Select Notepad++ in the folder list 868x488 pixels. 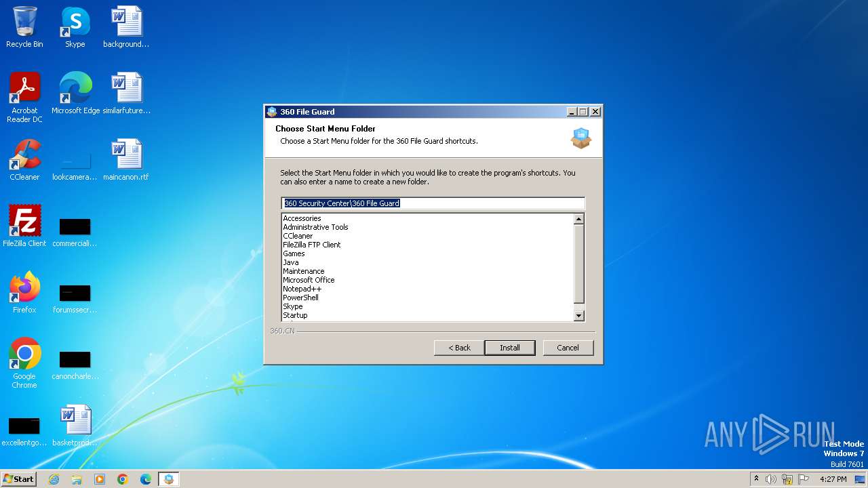pos(302,289)
